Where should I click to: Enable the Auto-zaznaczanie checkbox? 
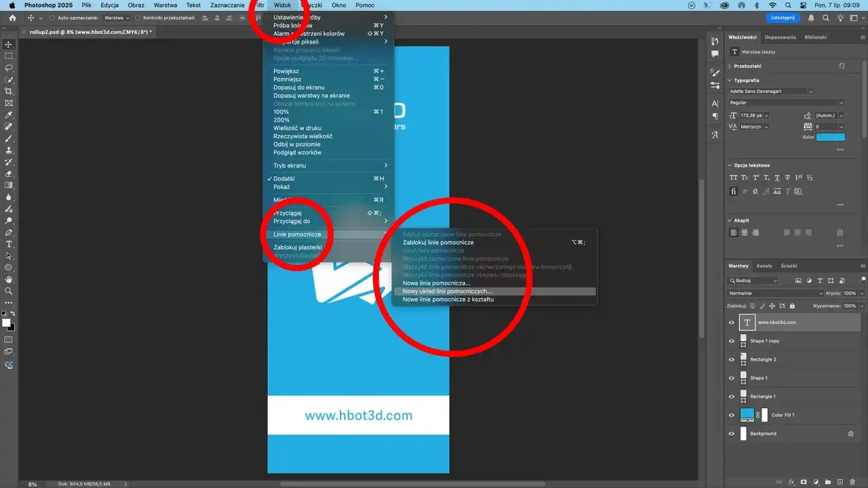click(x=52, y=18)
